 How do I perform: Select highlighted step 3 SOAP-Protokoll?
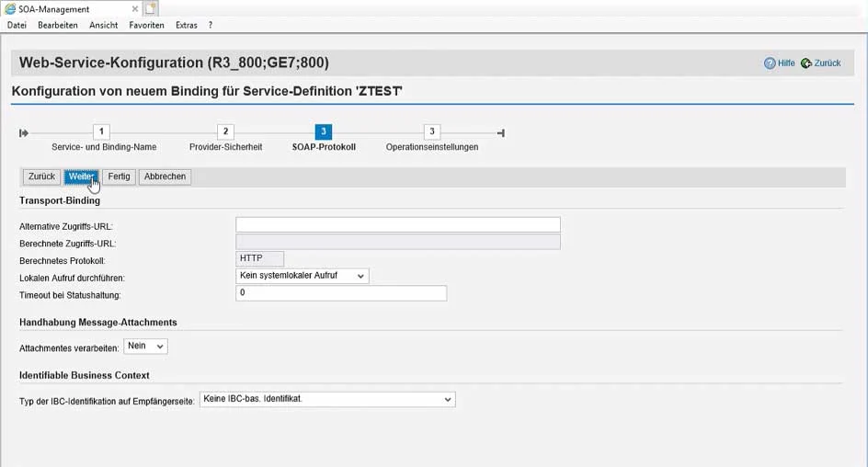pos(323,132)
